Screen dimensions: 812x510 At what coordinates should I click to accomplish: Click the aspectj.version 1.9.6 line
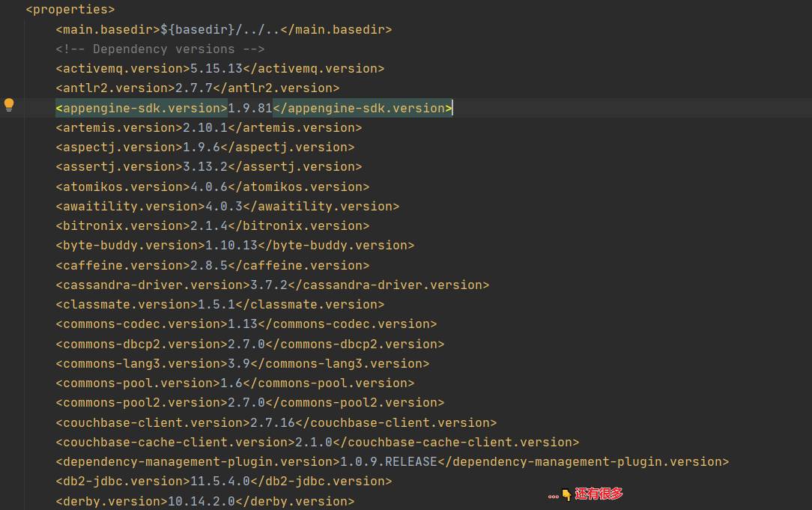click(205, 147)
